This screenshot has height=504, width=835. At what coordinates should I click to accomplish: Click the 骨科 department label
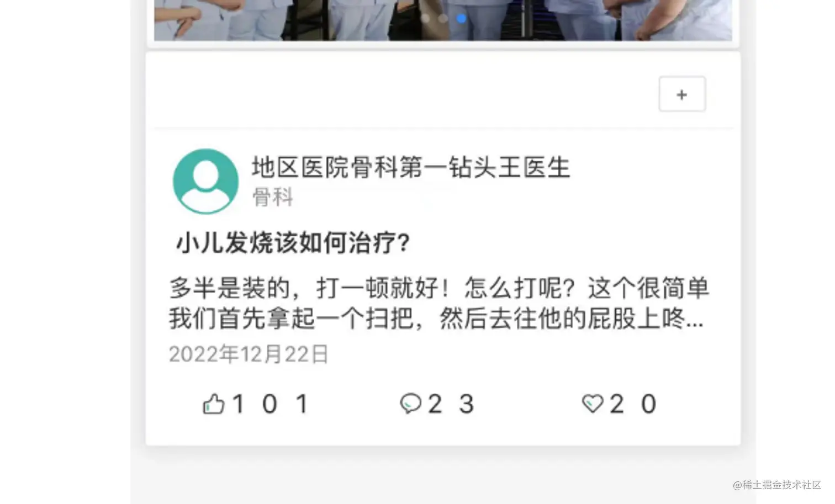(273, 197)
